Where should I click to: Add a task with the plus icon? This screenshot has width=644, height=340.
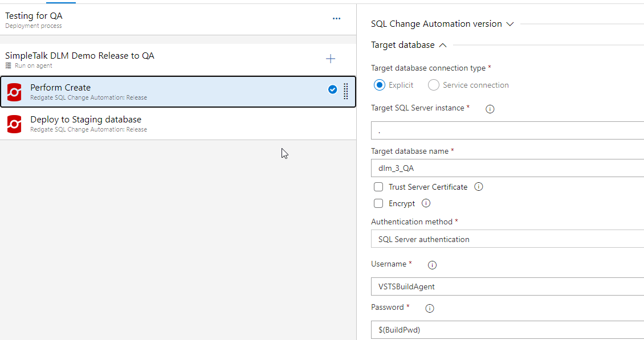[330, 59]
